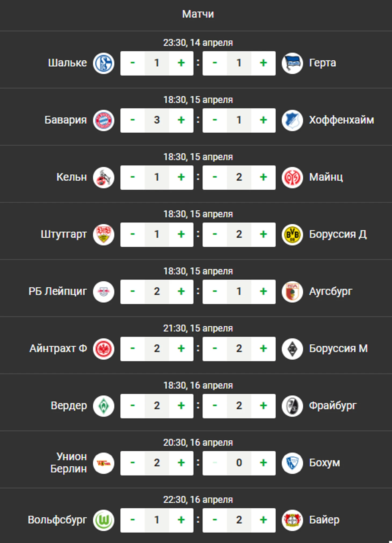Increase Майнц goals with plus button

click(x=263, y=178)
